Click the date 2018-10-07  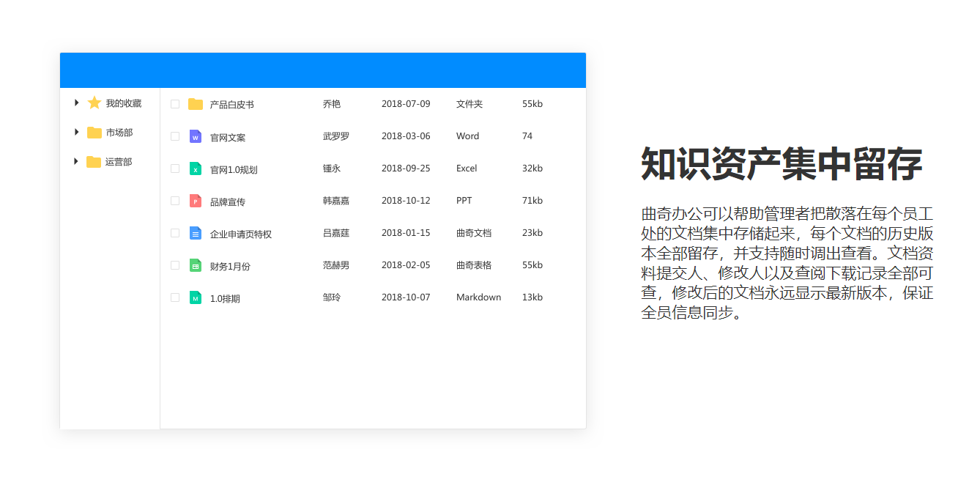(x=406, y=297)
